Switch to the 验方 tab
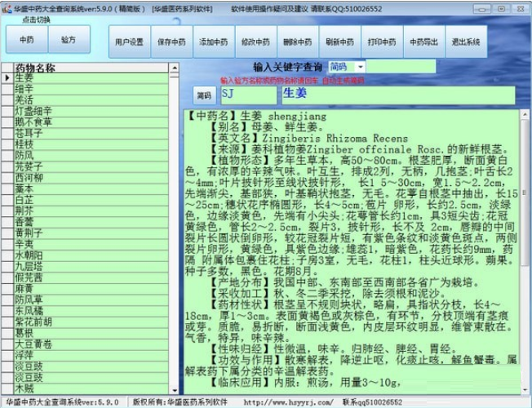This screenshot has width=532, height=408. pyautogui.click(x=69, y=39)
